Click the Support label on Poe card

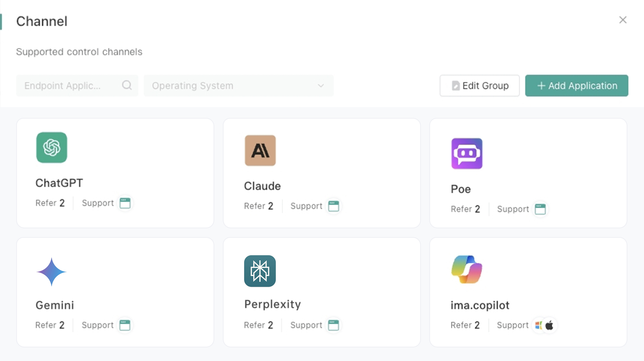[513, 209]
